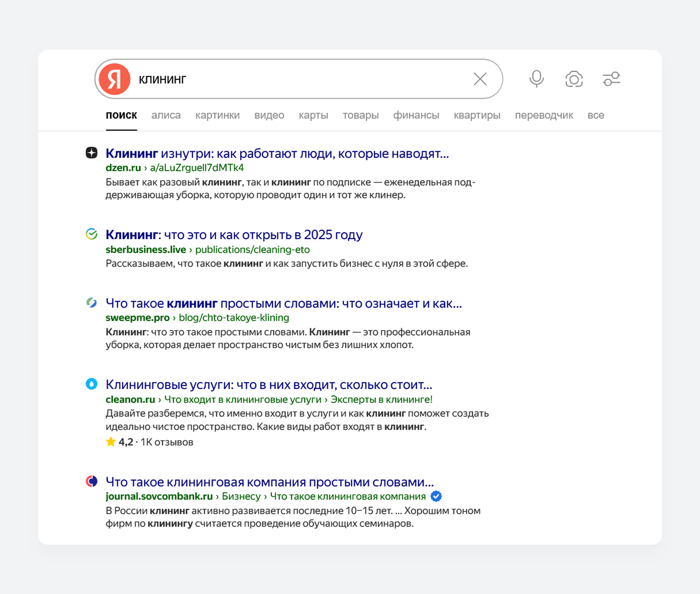Switch to the видео tab
The image size is (700, 594).
point(269,115)
